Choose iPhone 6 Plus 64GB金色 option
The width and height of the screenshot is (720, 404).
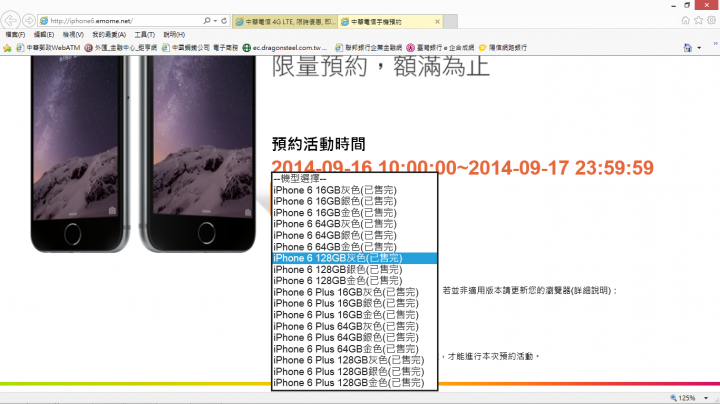pos(354,349)
